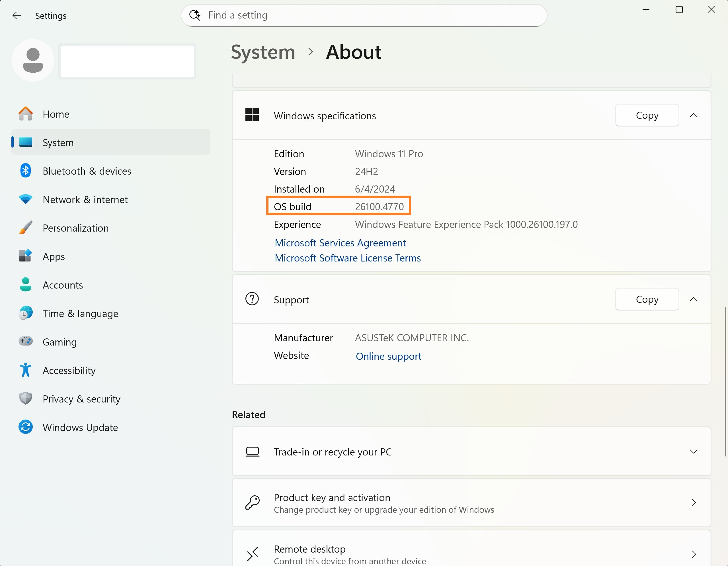Open Microsoft Software License Terms link
Image resolution: width=728 pixels, height=566 pixels.
click(348, 258)
